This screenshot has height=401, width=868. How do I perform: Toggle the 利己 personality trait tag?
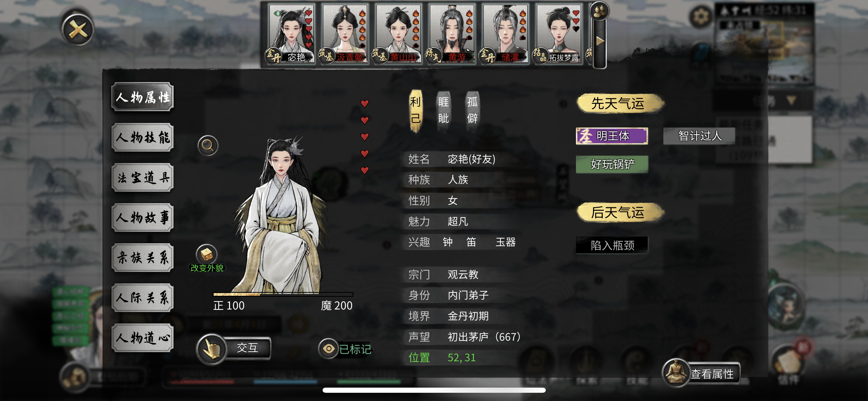tap(415, 110)
